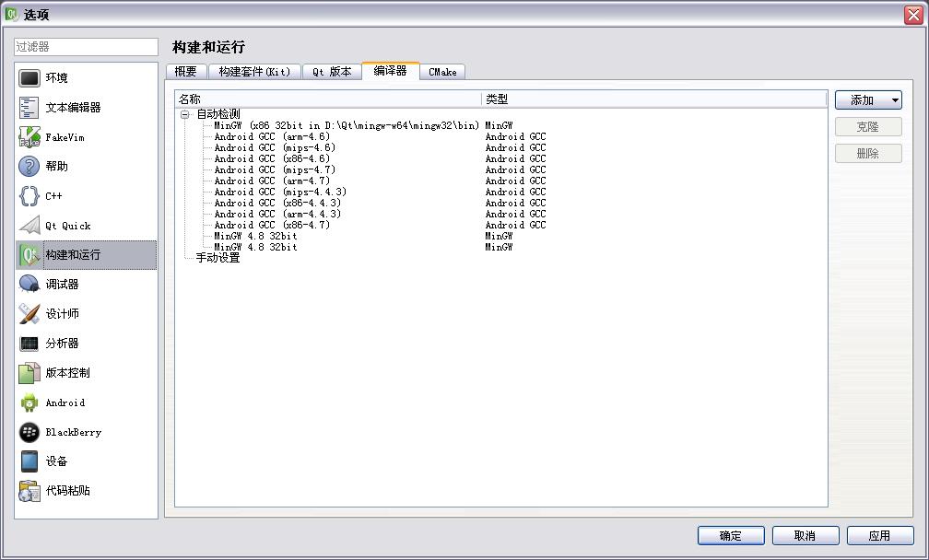Click the 取消 button
The width and height of the screenshot is (929, 560).
click(806, 536)
